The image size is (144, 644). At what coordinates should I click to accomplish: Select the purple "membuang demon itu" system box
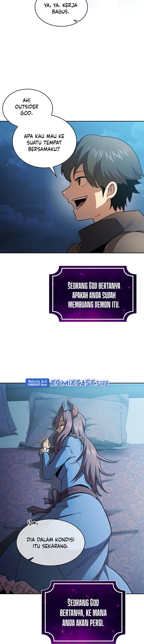point(93,294)
